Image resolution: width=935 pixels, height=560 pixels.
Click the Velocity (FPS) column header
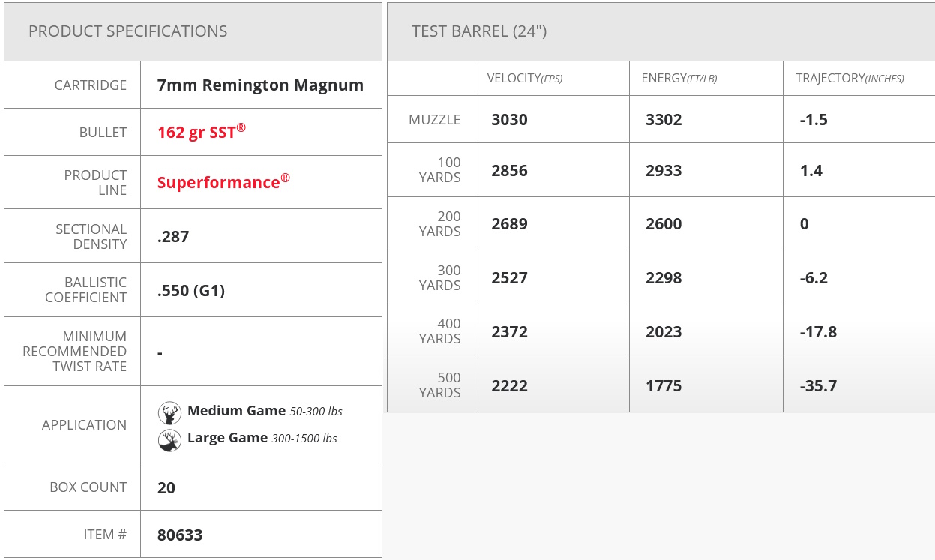tap(525, 78)
